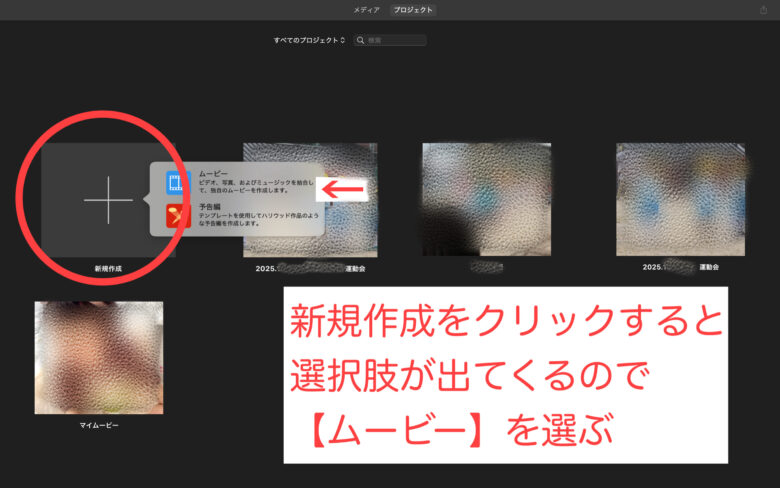
Task: Open the すべてのプロジェクト dropdown
Action: [x=309, y=40]
